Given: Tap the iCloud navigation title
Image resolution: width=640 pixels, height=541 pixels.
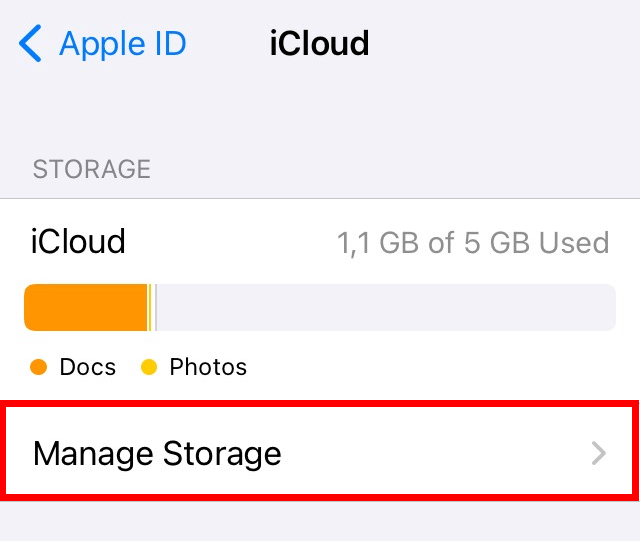Looking at the screenshot, I should pos(319,43).
